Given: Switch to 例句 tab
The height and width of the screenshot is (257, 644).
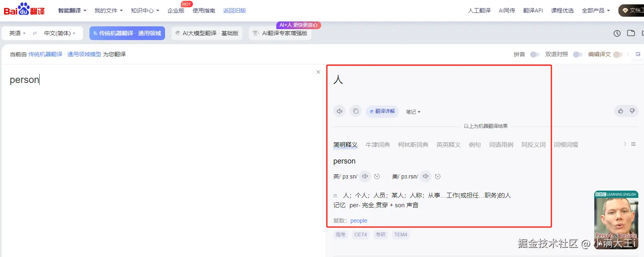Looking at the screenshot, I should pyautogui.click(x=475, y=144).
